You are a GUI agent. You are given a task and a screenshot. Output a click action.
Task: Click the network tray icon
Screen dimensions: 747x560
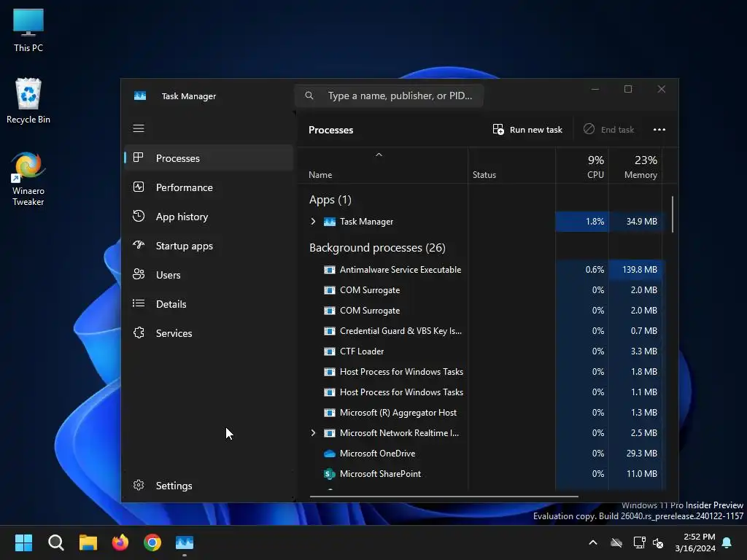pos(639,542)
